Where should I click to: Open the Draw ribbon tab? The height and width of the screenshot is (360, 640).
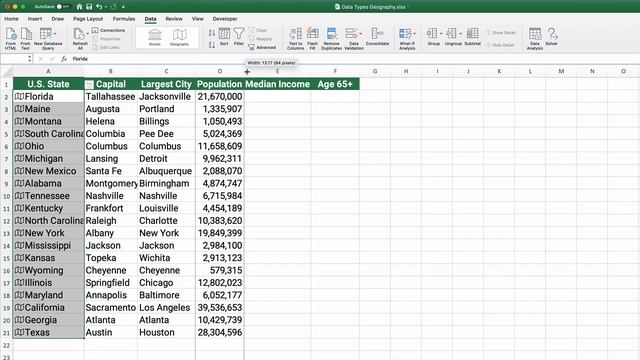58,19
